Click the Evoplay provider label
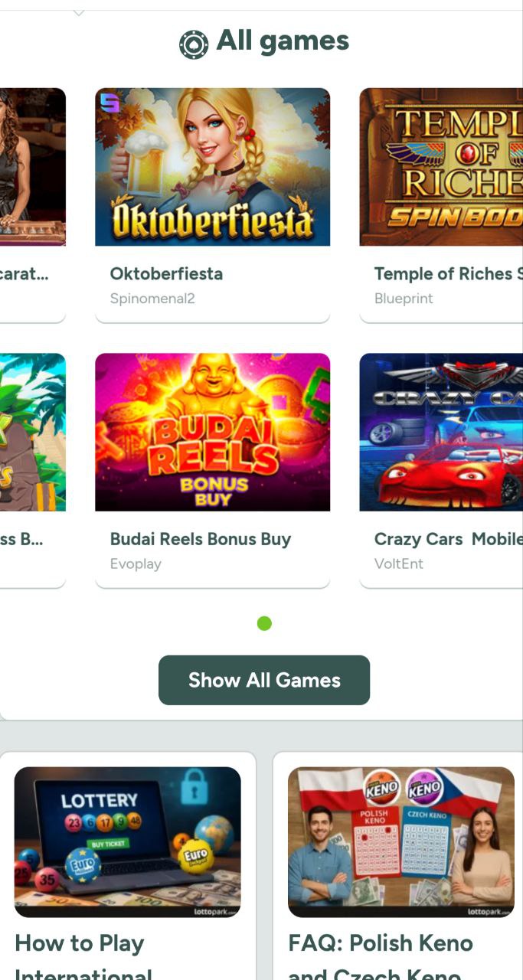Image resolution: width=523 pixels, height=980 pixels. click(136, 564)
